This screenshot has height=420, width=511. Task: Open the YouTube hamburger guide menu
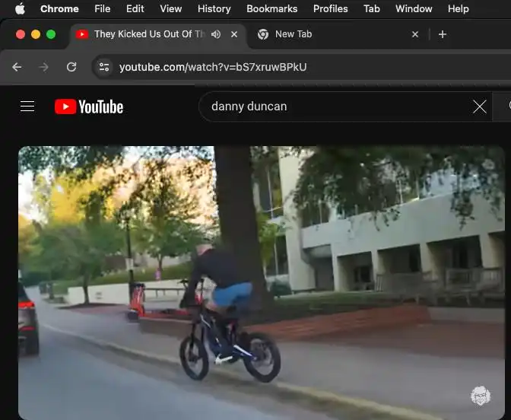(x=27, y=107)
